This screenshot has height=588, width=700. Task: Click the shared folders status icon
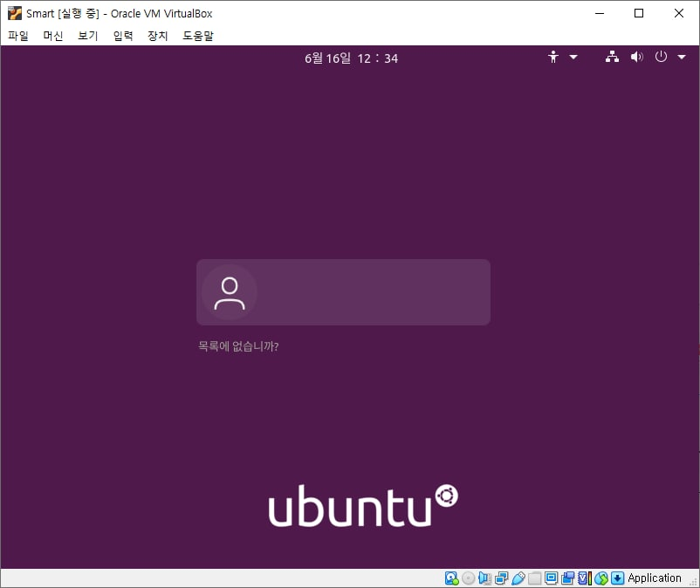click(534, 578)
